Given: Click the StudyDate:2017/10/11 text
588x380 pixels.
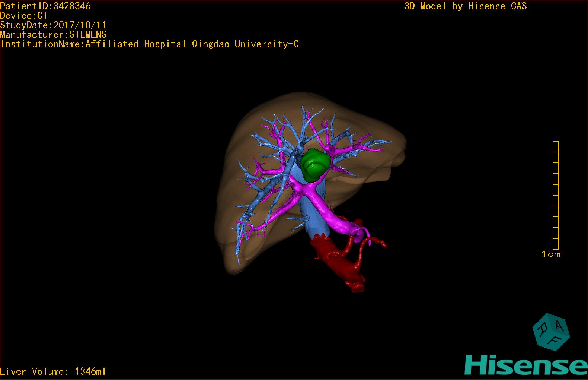Looking at the screenshot, I should pos(53,25).
